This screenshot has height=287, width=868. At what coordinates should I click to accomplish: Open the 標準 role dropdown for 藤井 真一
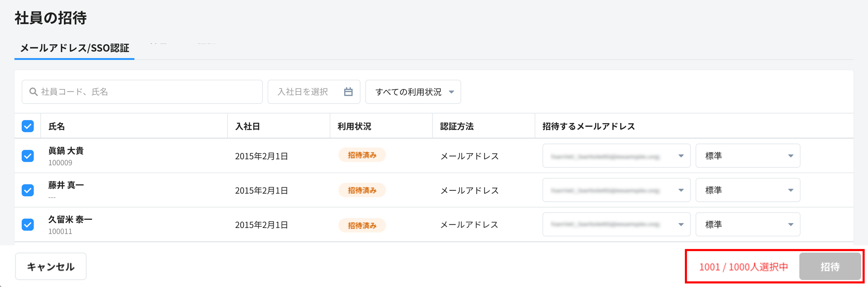747,190
